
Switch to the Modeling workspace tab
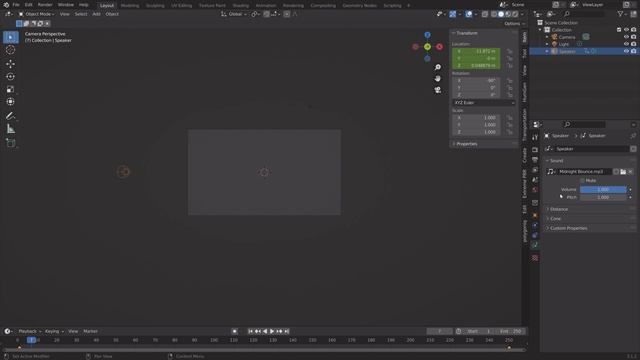coord(130,6)
